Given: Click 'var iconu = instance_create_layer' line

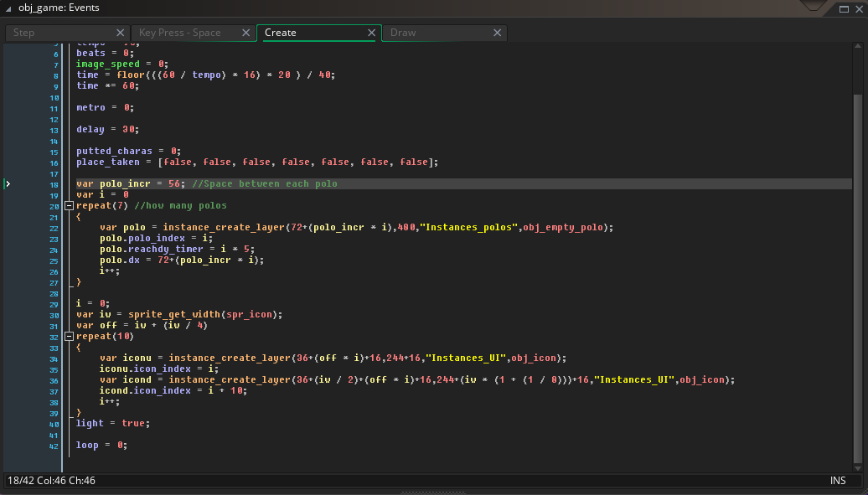Looking at the screenshot, I should click(x=333, y=358).
